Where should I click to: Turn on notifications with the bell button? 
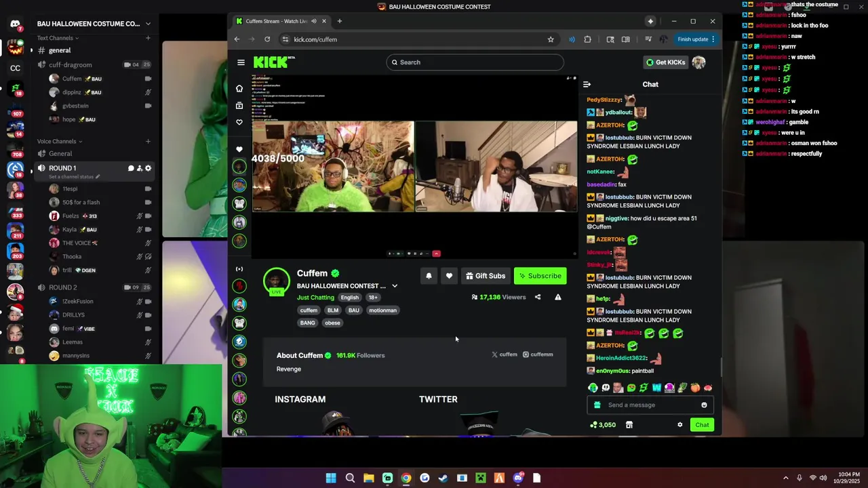[429, 276]
